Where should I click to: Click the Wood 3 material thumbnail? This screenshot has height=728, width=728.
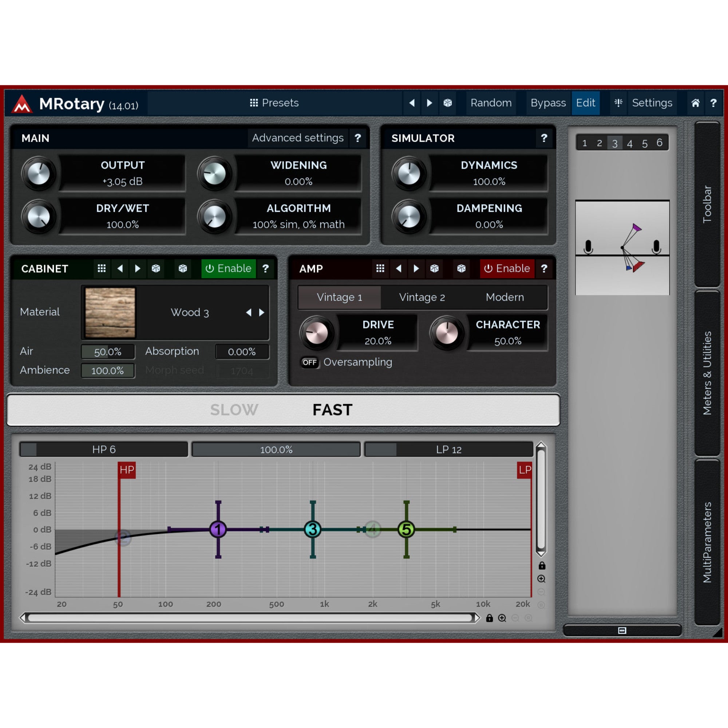[x=110, y=312]
